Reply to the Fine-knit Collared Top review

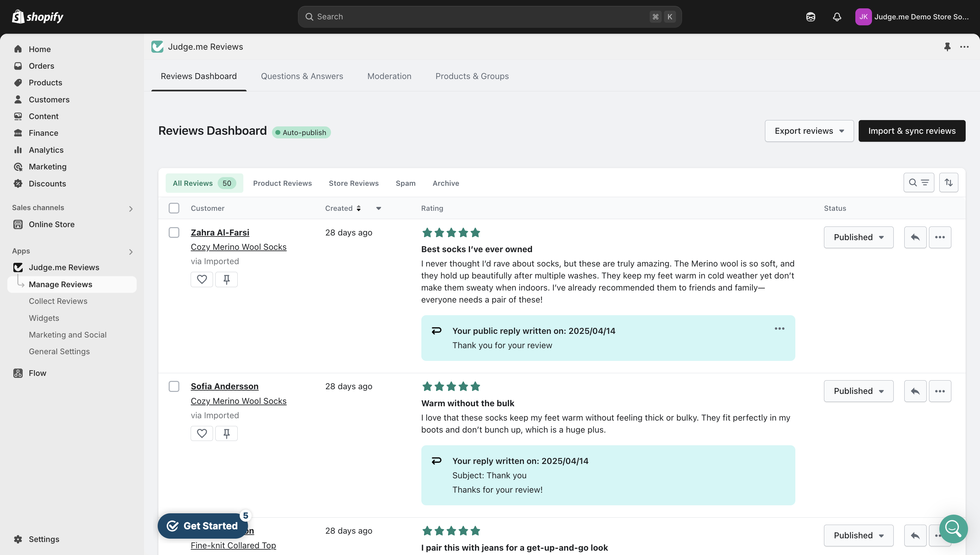tap(915, 536)
